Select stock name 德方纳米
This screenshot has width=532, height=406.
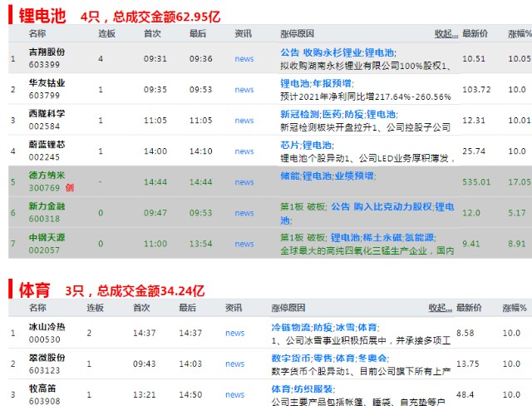(47, 176)
